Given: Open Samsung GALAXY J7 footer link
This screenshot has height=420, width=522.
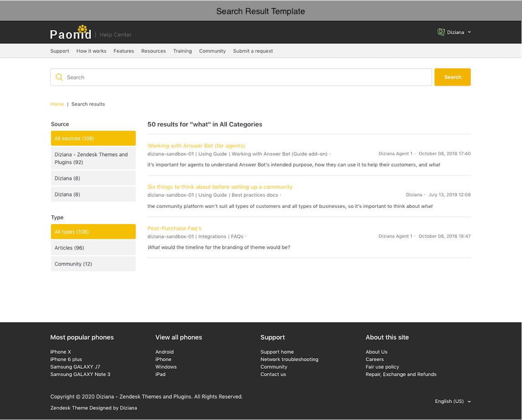Looking at the screenshot, I should (75, 367).
